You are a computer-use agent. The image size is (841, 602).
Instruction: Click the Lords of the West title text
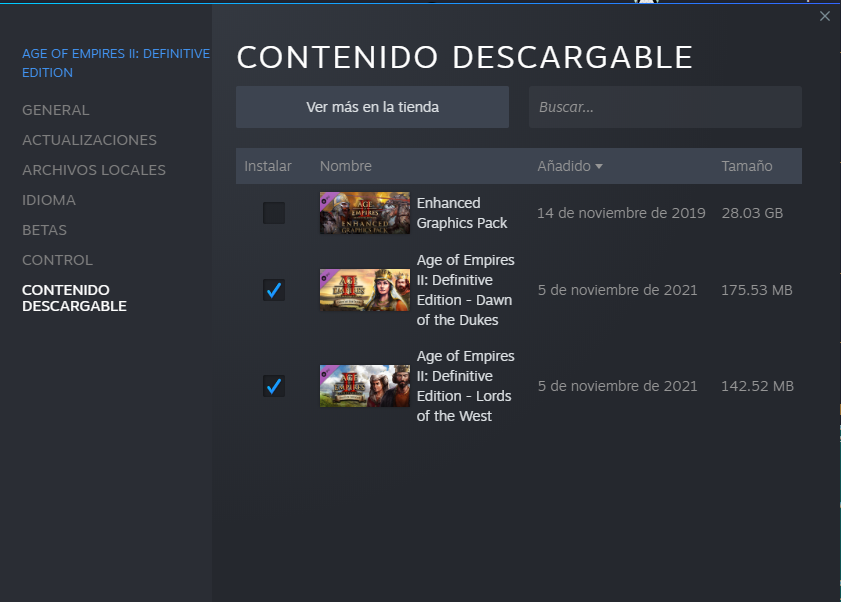pos(466,386)
